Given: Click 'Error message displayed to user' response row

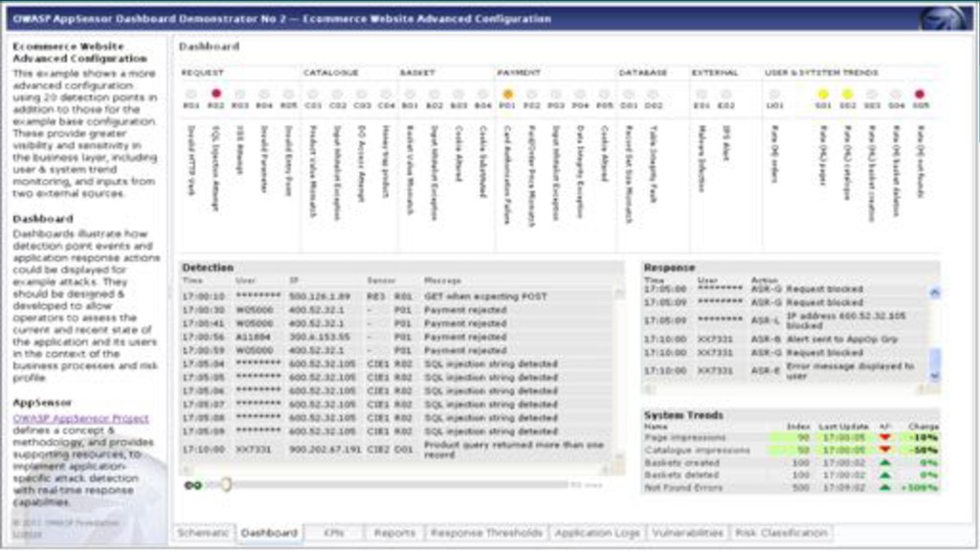Looking at the screenshot, I should coord(785,370).
